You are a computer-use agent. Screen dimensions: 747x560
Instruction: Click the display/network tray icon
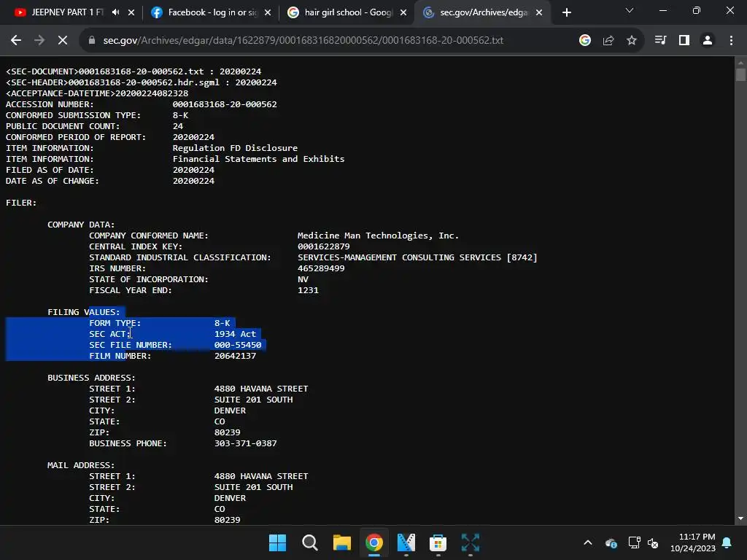pos(634,542)
